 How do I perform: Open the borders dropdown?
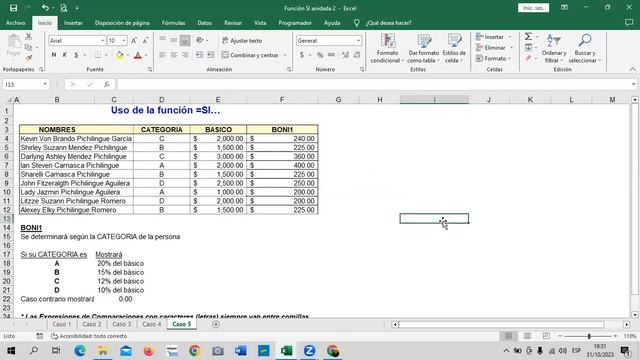[106, 55]
